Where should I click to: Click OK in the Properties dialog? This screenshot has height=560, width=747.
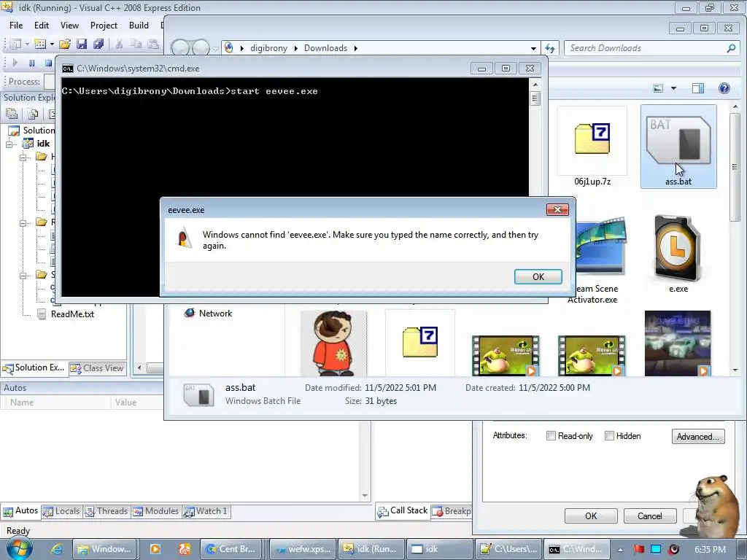point(591,516)
